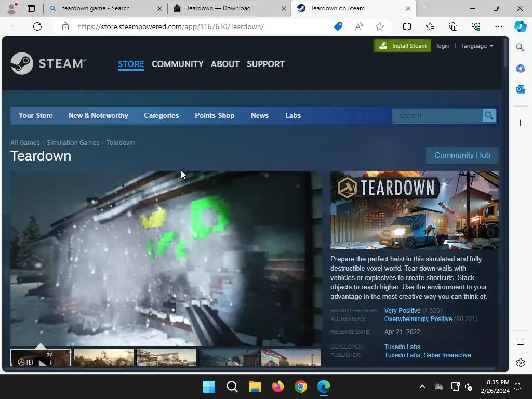The image size is (532, 399).
Task: Click the page vertical scrollbar
Action: pyautogui.click(x=506, y=52)
